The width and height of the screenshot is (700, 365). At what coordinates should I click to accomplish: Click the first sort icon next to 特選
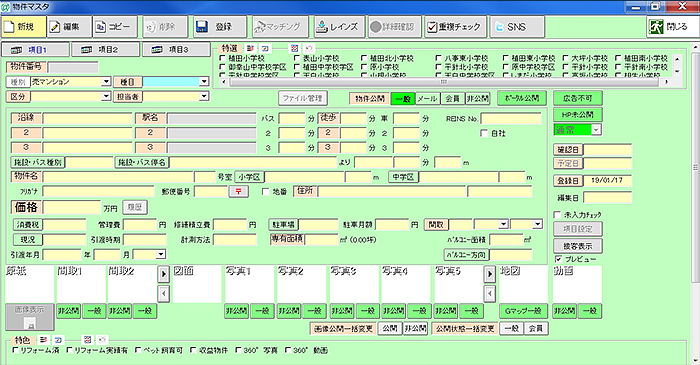pyautogui.click(x=250, y=48)
